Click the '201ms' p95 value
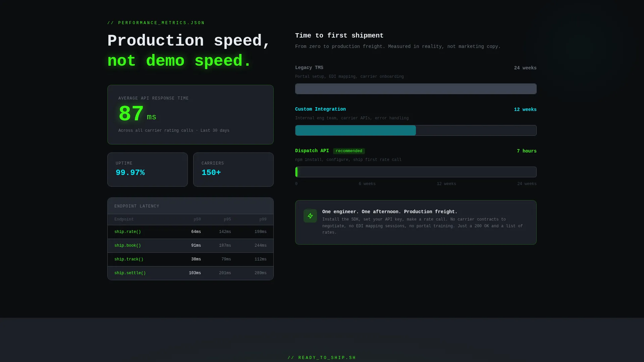The height and width of the screenshot is (362, 644). 225,273
